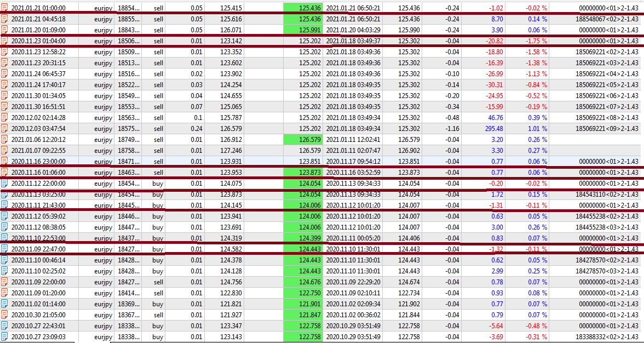Screen dimensions: 644x343
Task: Select the profit value 295.48
Action: pos(494,129)
